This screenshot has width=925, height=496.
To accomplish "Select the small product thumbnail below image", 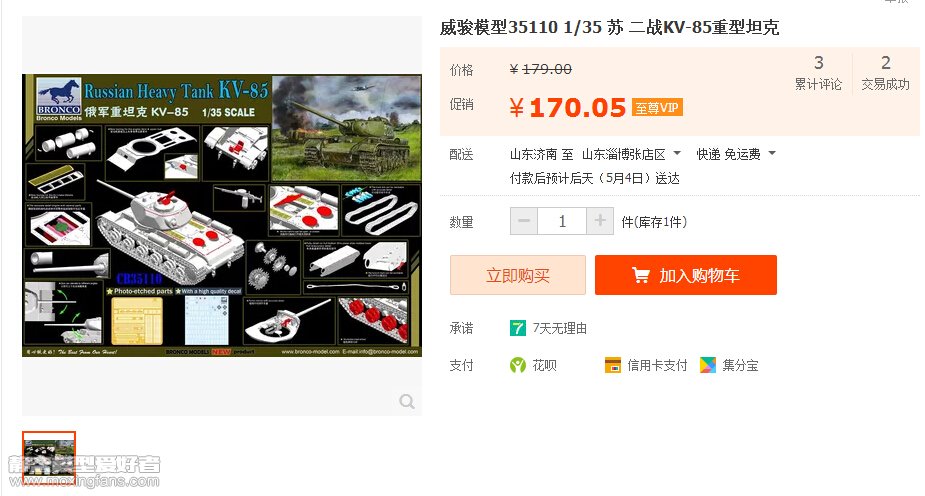I will (x=49, y=458).
